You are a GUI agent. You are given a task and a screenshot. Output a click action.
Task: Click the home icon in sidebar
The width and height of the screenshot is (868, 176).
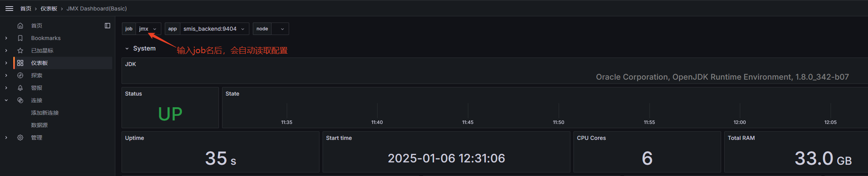point(20,26)
